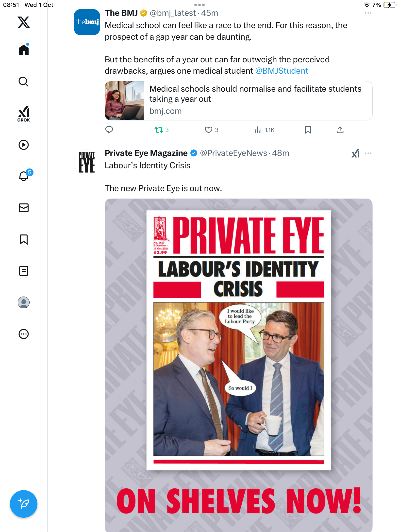
Task: Open more options on Private Eye post
Action: pos(368,153)
